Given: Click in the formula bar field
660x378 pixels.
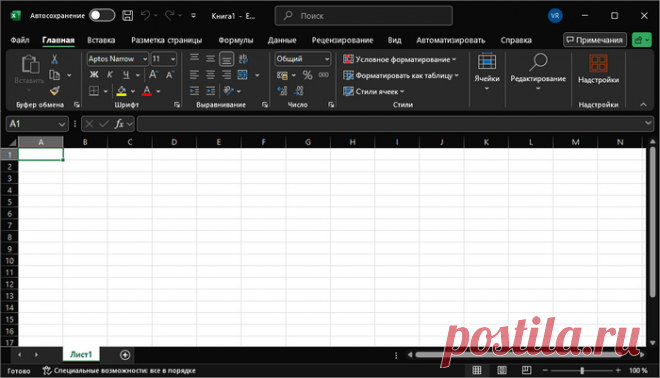Looking at the screenshot, I should click(x=390, y=124).
